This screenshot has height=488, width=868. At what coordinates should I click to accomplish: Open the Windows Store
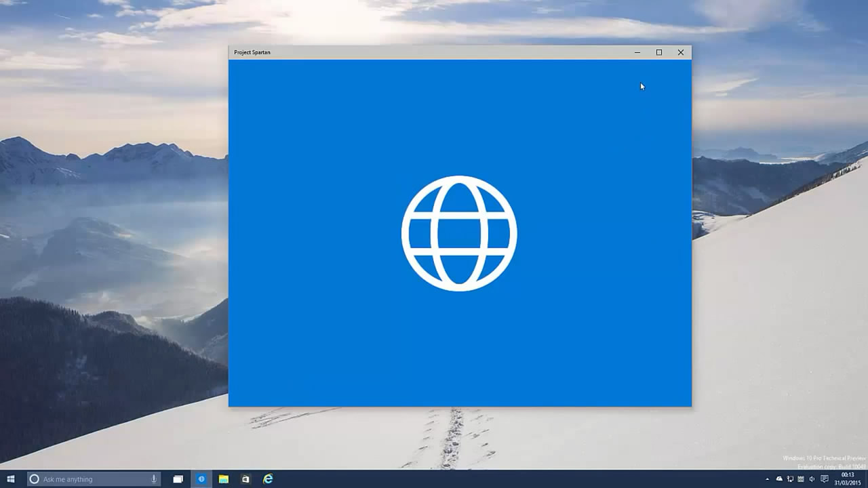click(245, 479)
